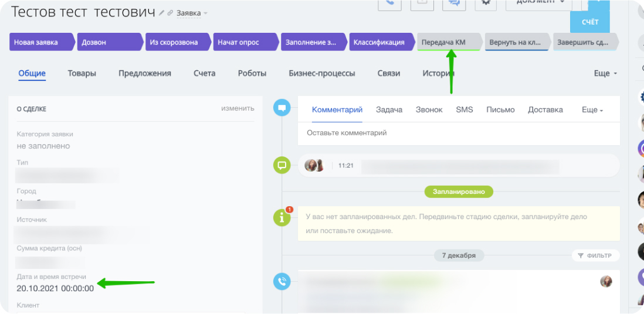Screen dimensions: 644x314
Task: Open the Бизнес-процессы tab
Action: (x=321, y=73)
